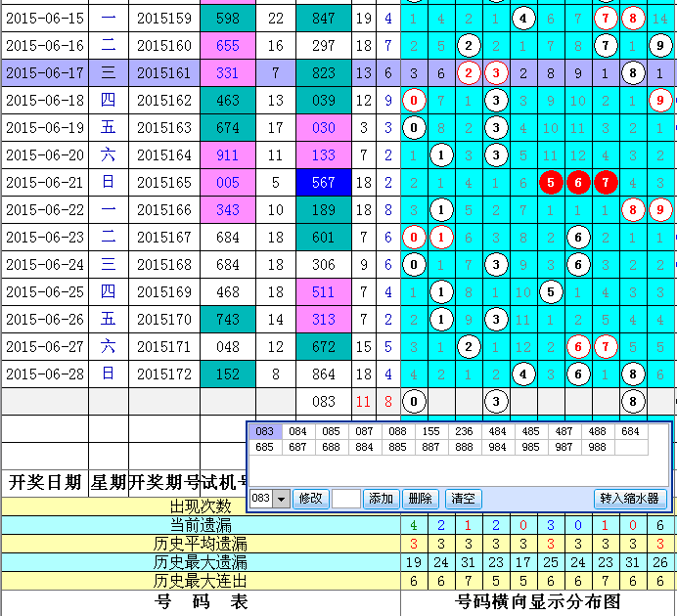
Task: Click red circled 9 in row 2015166
Action: click(660, 210)
